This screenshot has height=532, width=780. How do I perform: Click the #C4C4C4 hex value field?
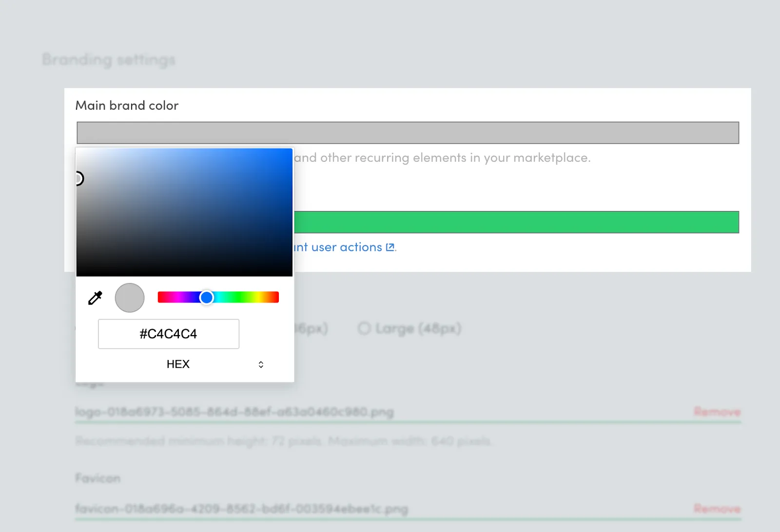(169, 334)
